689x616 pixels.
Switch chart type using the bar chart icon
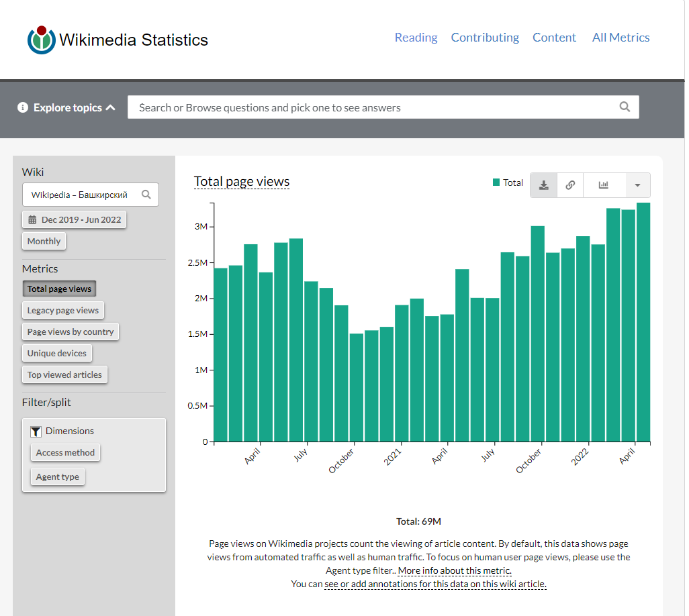coord(603,185)
